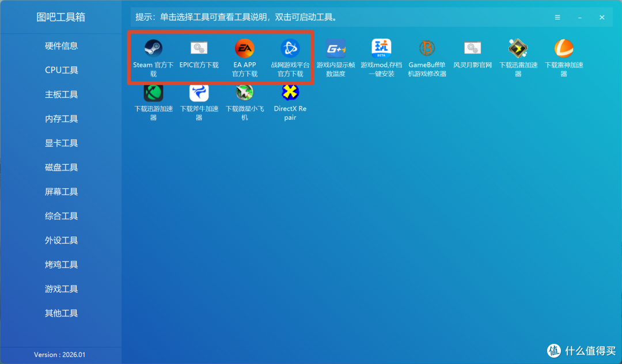Open 综合工具 category
The image size is (622, 364).
61,216
